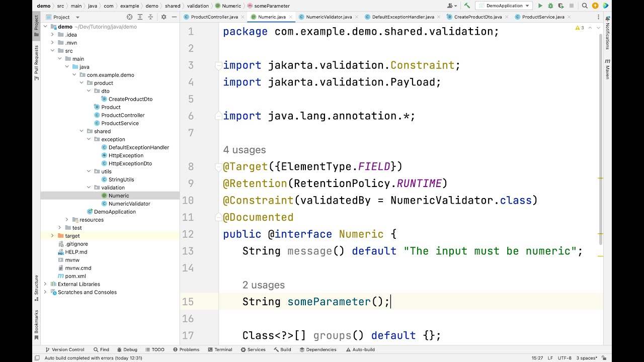The image size is (644, 362).
Task: Expand External Libraries node
Action: [45, 284]
